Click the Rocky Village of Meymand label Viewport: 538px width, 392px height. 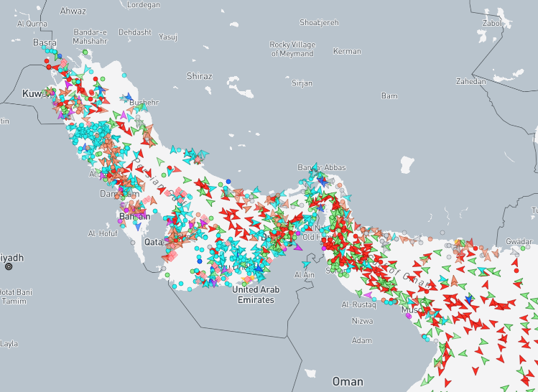click(x=292, y=49)
